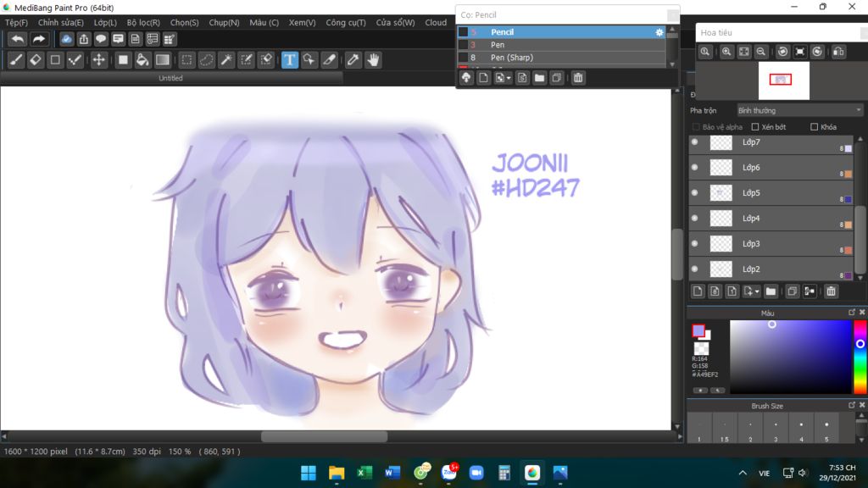Image resolution: width=868 pixels, height=488 pixels.
Task: Click the cloud save icon
Action: 66,39
